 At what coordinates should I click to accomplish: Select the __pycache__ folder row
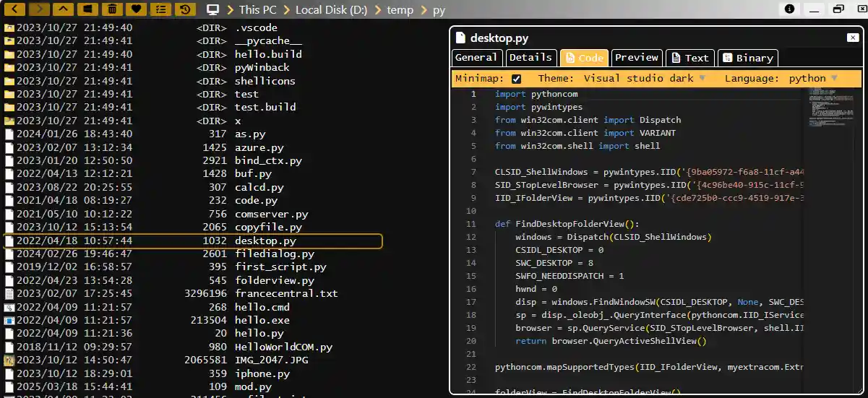(x=193, y=40)
